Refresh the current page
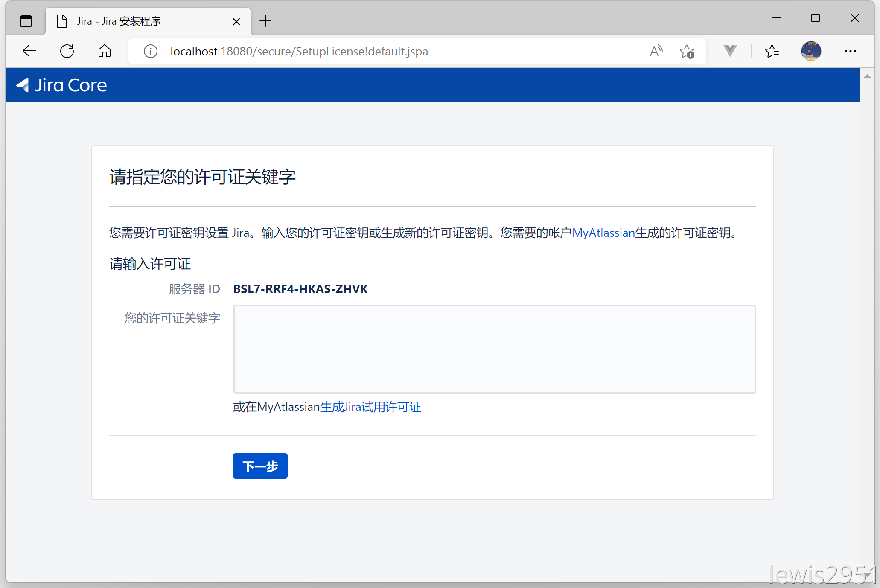Screen dimensions: 880x588 click(67, 51)
